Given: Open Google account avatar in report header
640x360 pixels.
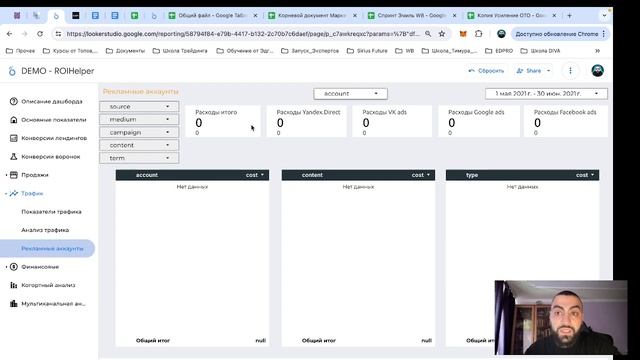Looking at the screenshot, I should tap(598, 71).
